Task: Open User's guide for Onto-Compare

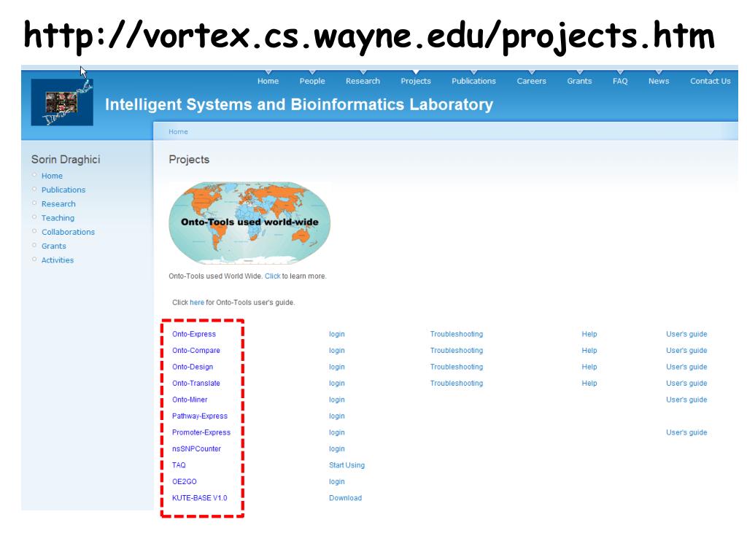Action: point(686,351)
